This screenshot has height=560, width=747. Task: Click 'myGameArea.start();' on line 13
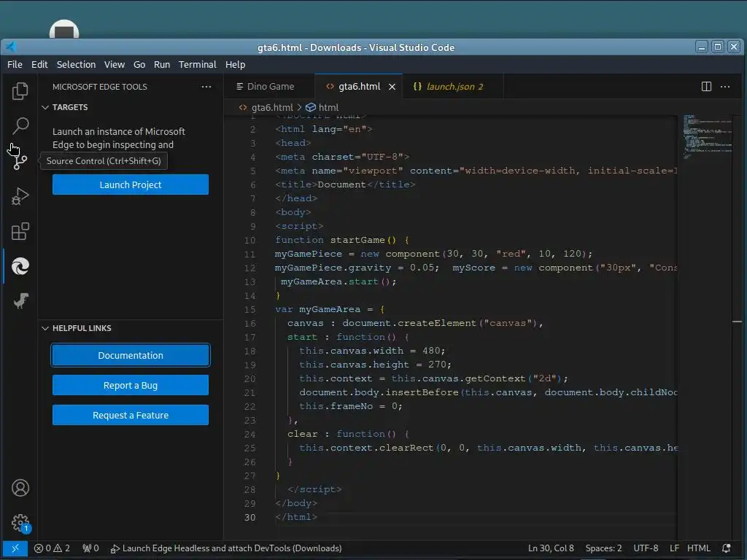click(x=338, y=281)
